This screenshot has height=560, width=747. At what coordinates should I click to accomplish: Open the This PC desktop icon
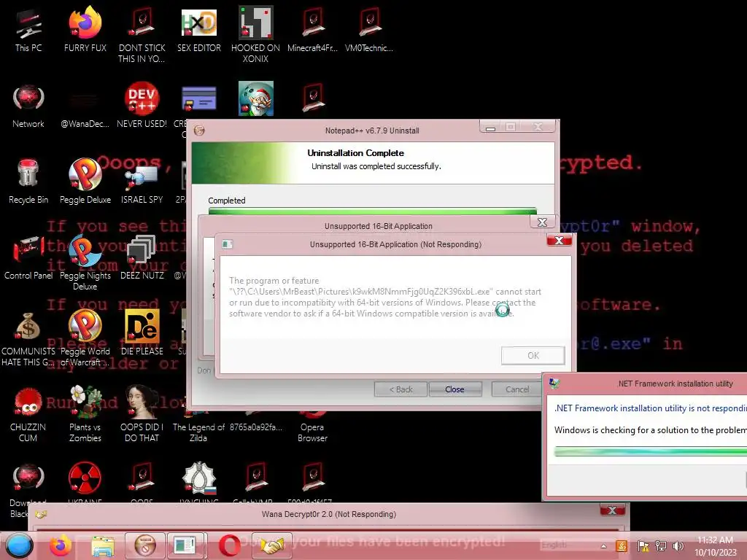click(x=28, y=30)
